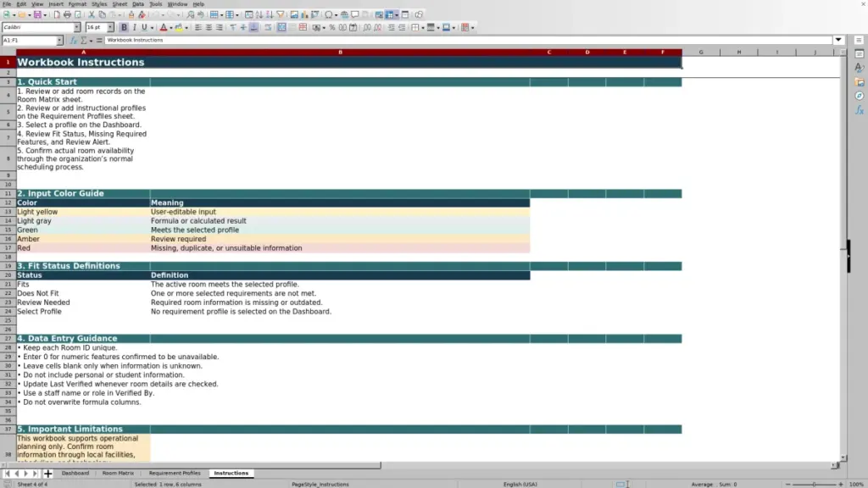The width and height of the screenshot is (868, 488).
Task: Open the Format menu
Action: 77,4
